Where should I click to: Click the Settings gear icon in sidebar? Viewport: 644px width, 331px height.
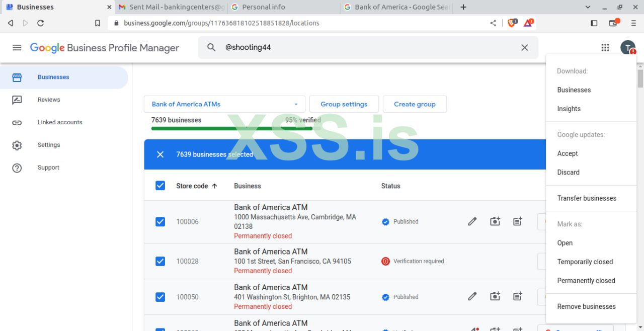(x=17, y=145)
